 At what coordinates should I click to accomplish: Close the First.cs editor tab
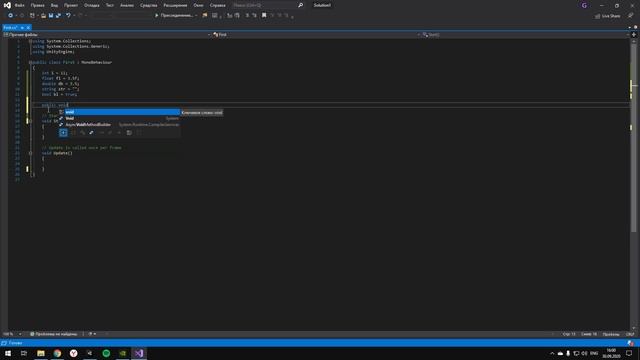(x=28, y=28)
